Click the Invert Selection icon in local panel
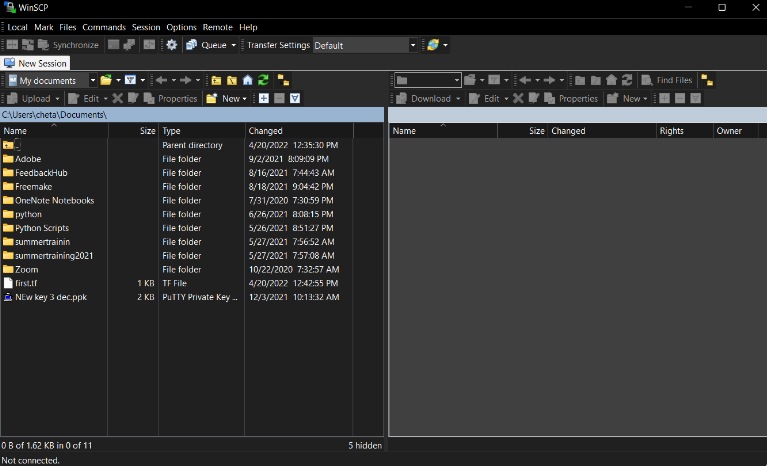 click(x=295, y=98)
